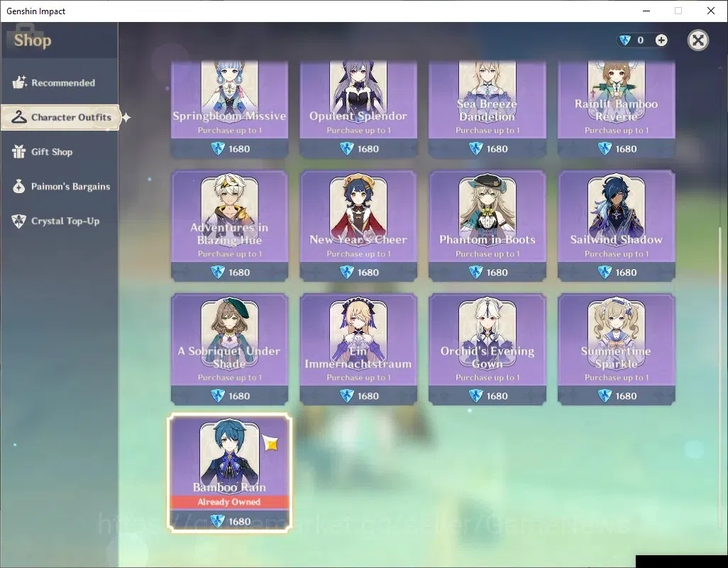Click 1680 price under Springbloom Missive
Screen dimensions: 728x568
239,148
